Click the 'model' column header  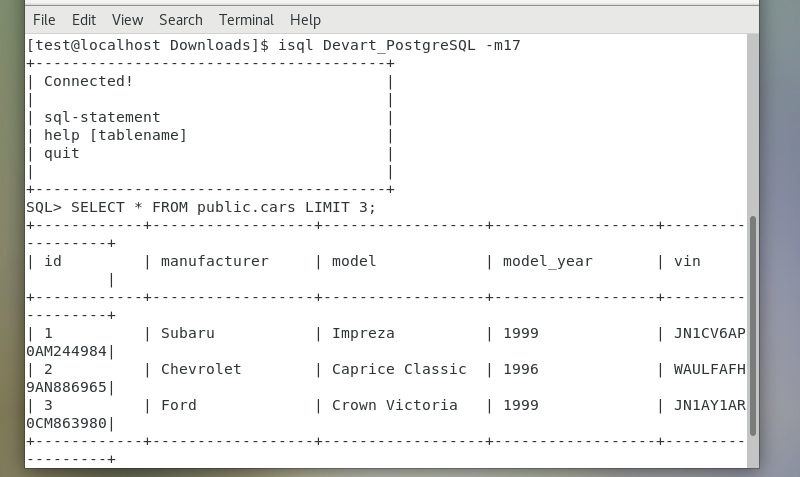click(x=354, y=261)
